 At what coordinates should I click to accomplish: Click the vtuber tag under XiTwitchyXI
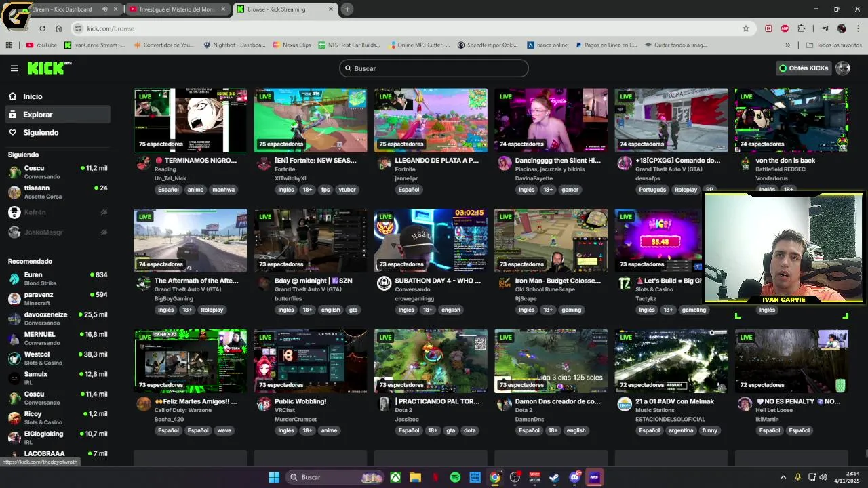click(347, 190)
